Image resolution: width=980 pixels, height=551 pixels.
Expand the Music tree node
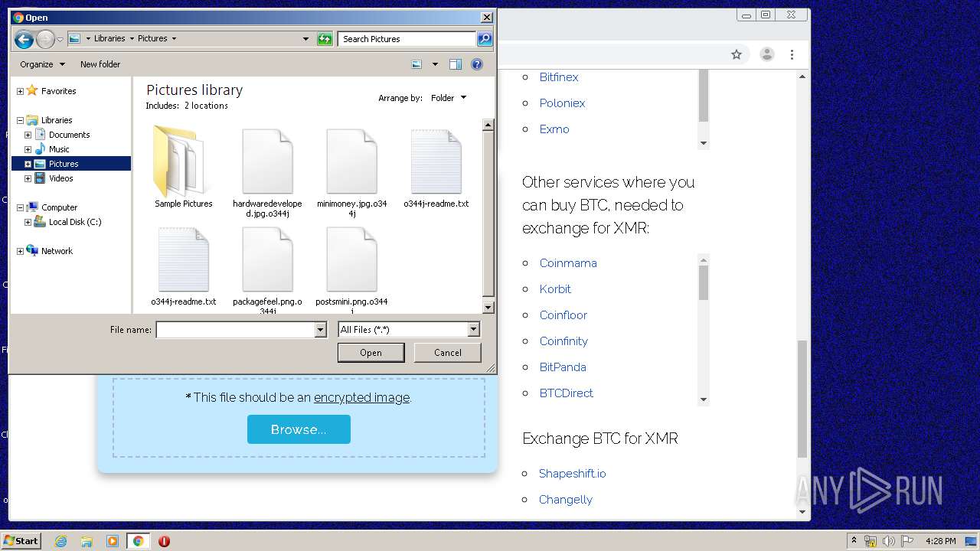(x=28, y=149)
